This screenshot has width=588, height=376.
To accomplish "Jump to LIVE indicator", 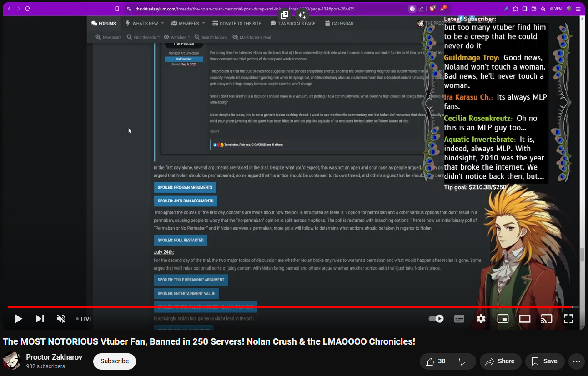I will (84, 319).
